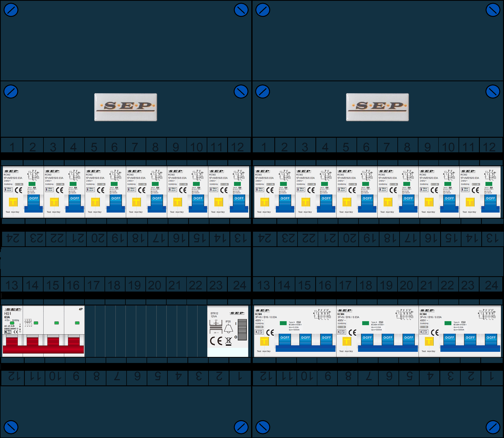Left panel: click upright slot number 5 label

(94, 147)
